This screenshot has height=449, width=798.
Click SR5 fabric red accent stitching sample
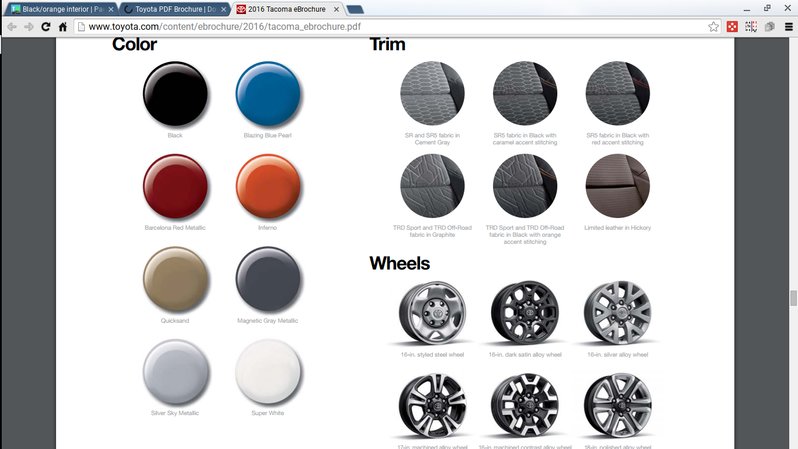tap(618, 93)
